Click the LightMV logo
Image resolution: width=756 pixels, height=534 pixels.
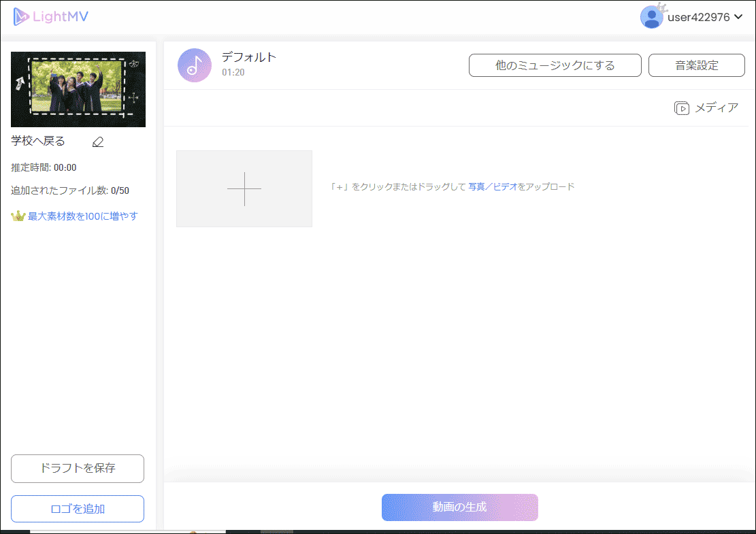click(x=50, y=17)
